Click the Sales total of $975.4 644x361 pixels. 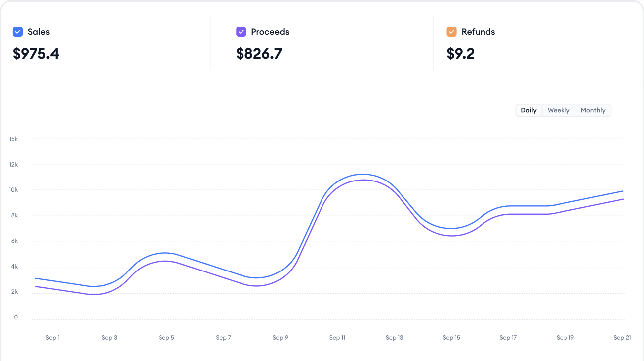[x=36, y=53]
